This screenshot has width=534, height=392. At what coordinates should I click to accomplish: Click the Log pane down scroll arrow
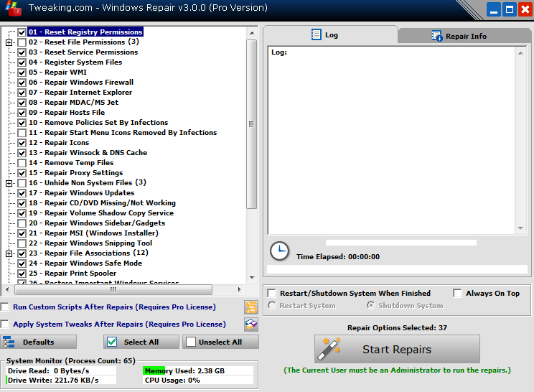click(x=520, y=228)
